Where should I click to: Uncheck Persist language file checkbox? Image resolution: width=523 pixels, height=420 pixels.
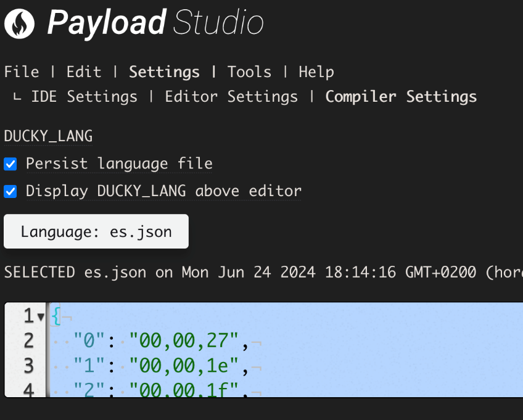coord(10,164)
